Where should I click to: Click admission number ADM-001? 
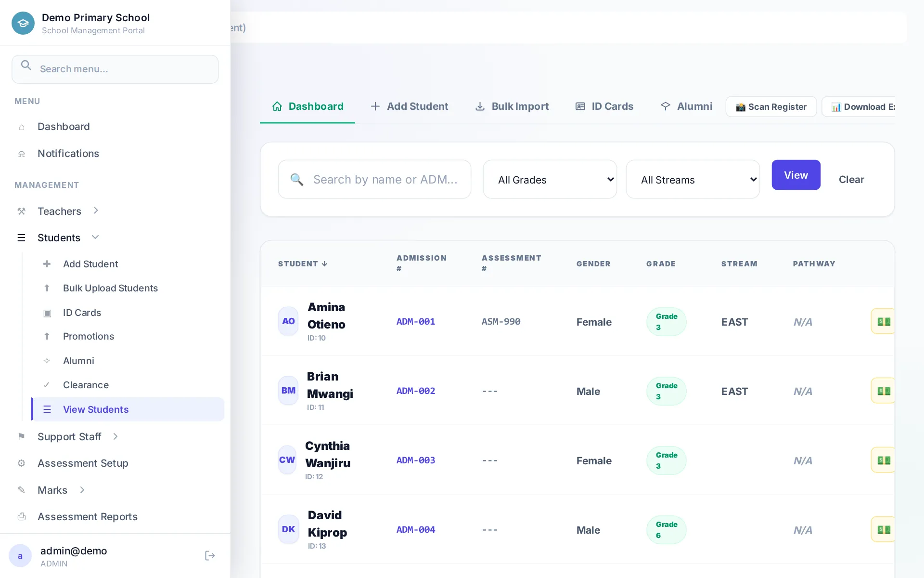click(x=416, y=321)
